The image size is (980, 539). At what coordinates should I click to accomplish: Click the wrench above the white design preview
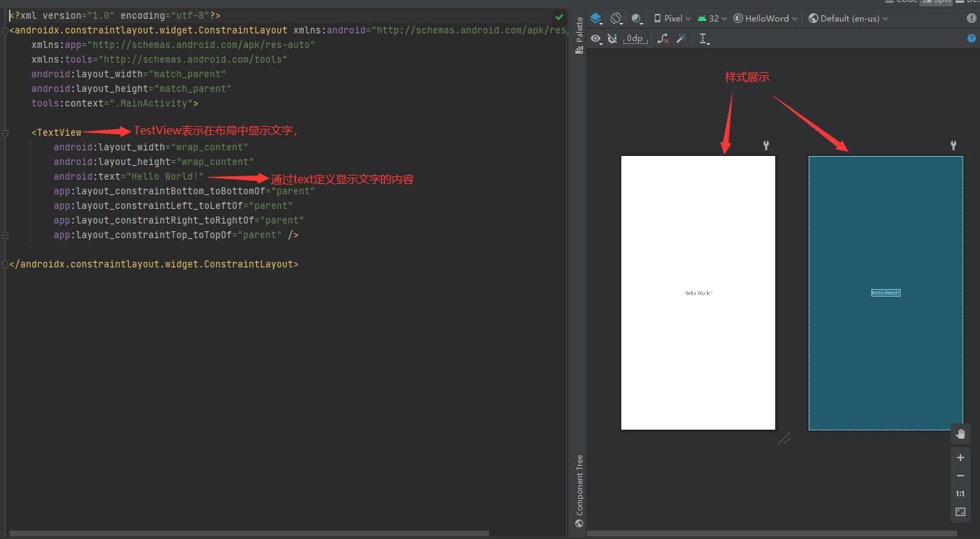pyautogui.click(x=767, y=146)
